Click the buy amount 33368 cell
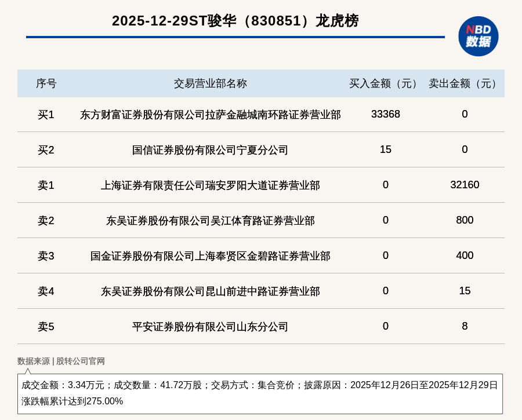Image resolution: width=522 pixels, height=420 pixels. click(x=385, y=114)
